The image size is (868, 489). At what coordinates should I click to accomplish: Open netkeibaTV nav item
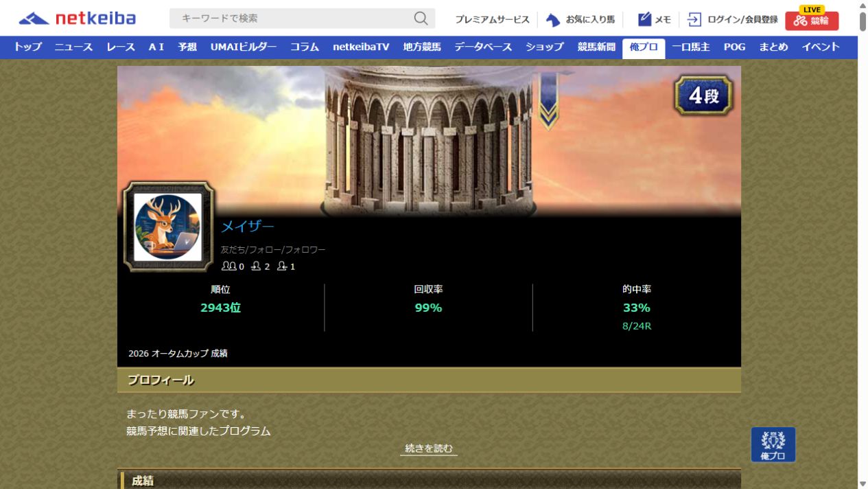(361, 47)
